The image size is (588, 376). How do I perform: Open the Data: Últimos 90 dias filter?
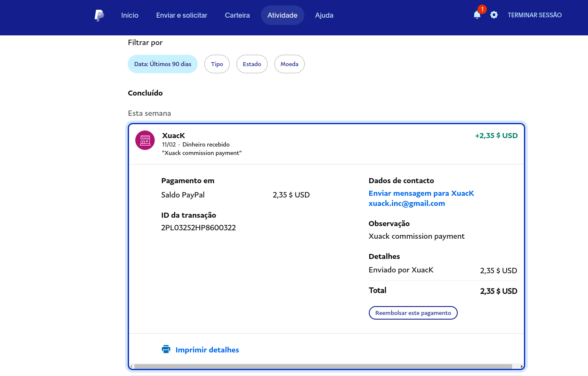pos(163,64)
